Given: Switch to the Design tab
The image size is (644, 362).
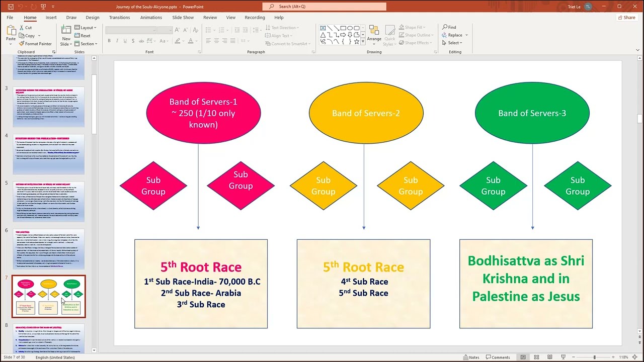Looking at the screenshot, I should (93, 17).
